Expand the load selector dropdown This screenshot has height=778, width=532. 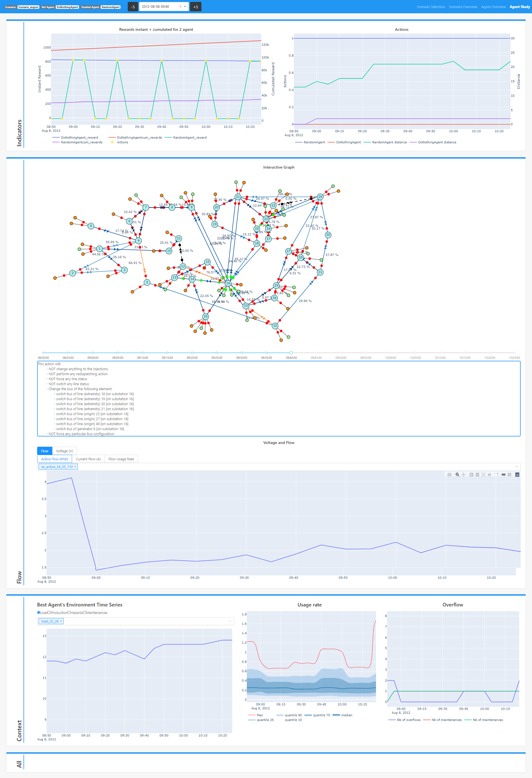pos(230,621)
